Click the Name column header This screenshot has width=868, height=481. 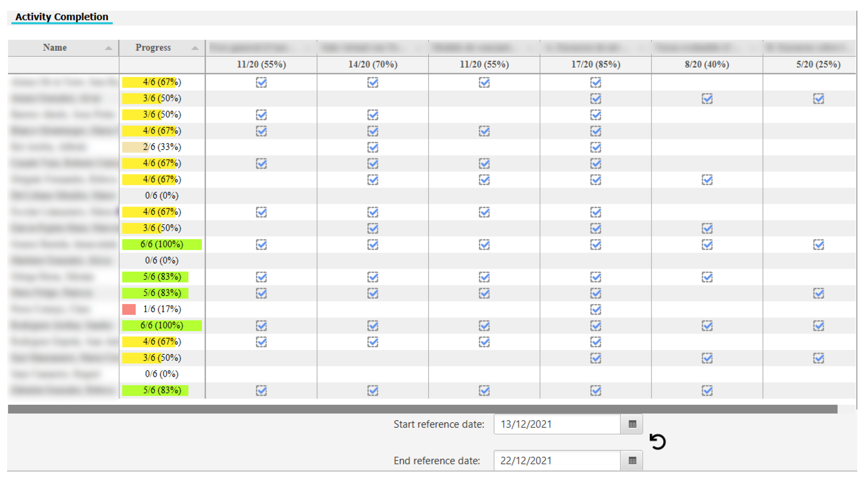[x=55, y=47]
